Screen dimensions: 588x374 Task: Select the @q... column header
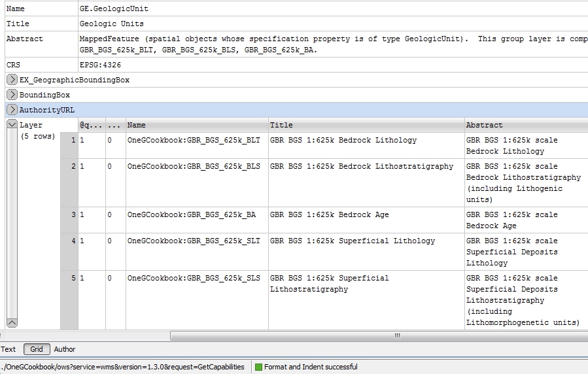[92, 125]
